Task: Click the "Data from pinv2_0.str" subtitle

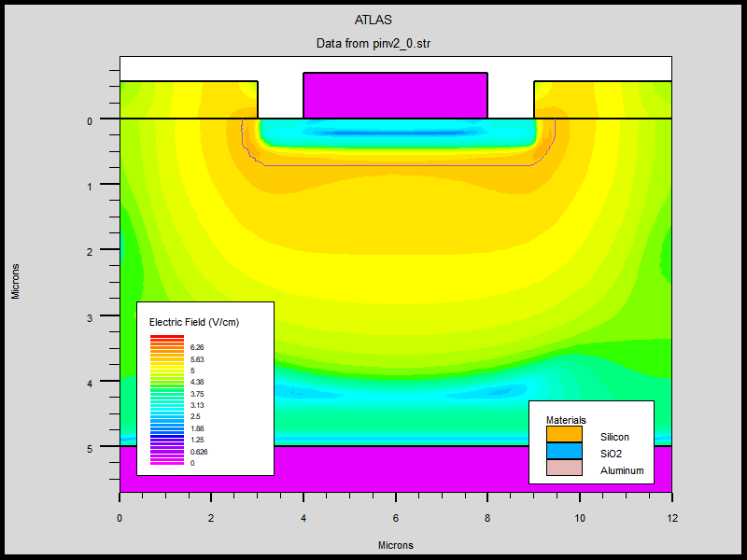Action: point(373,43)
